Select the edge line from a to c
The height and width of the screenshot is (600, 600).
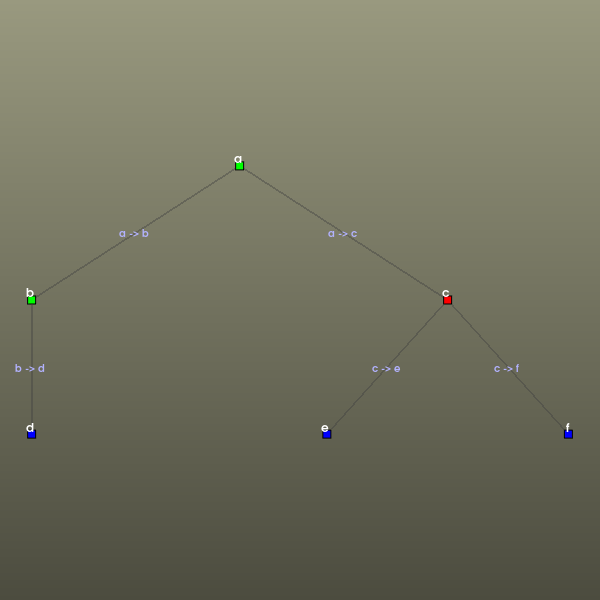291,200
